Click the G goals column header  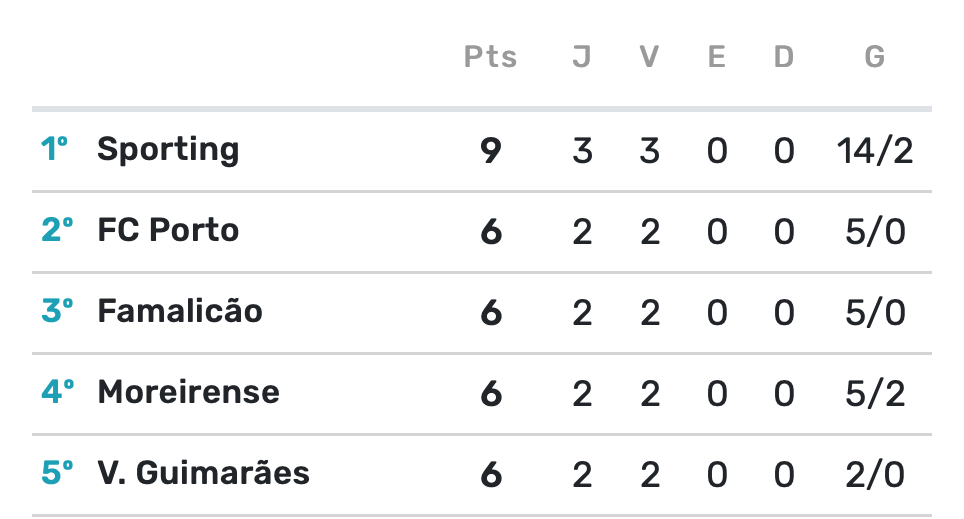coord(875,57)
